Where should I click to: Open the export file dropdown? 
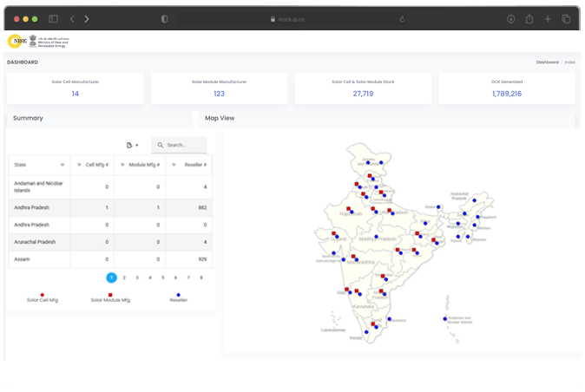tap(132, 145)
